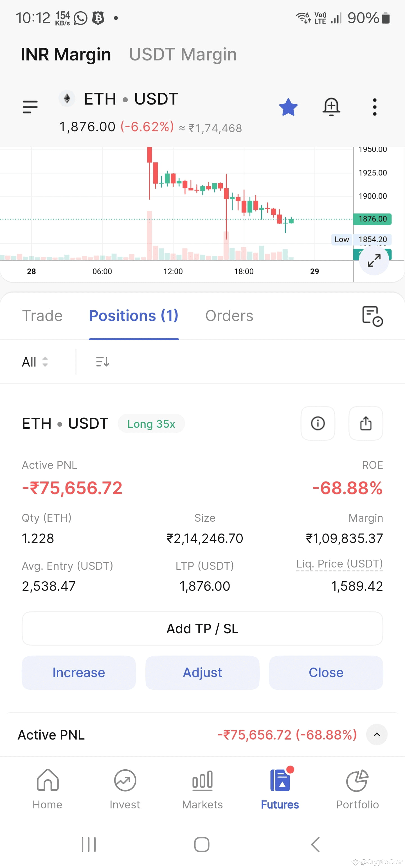Switch to USDT Margin tab
405x868 pixels.
pyautogui.click(x=183, y=54)
